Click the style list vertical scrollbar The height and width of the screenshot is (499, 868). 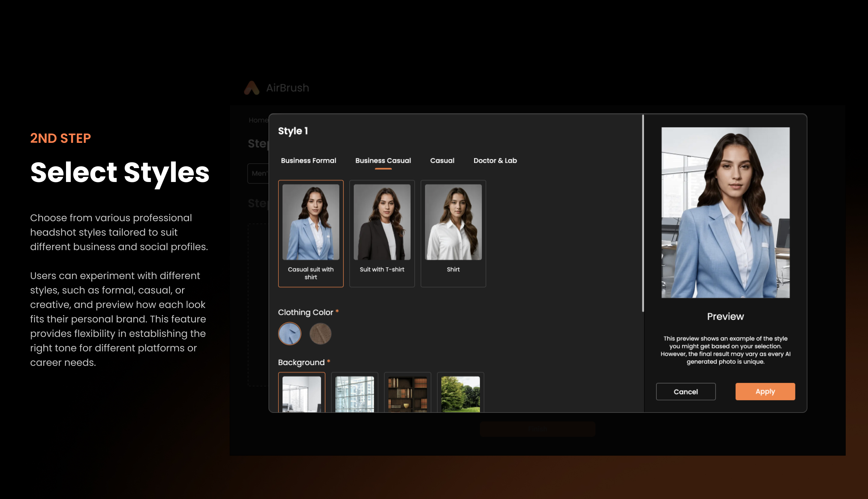643,213
